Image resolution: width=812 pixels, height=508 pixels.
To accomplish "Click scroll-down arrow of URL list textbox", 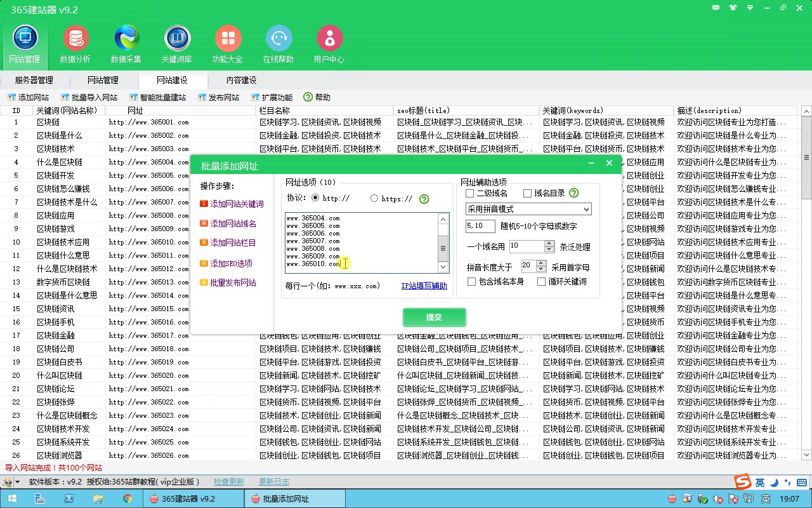I will click(443, 267).
